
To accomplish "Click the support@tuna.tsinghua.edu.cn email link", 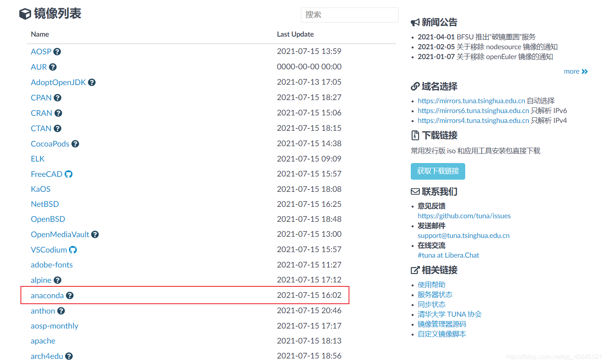I will (x=464, y=236).
